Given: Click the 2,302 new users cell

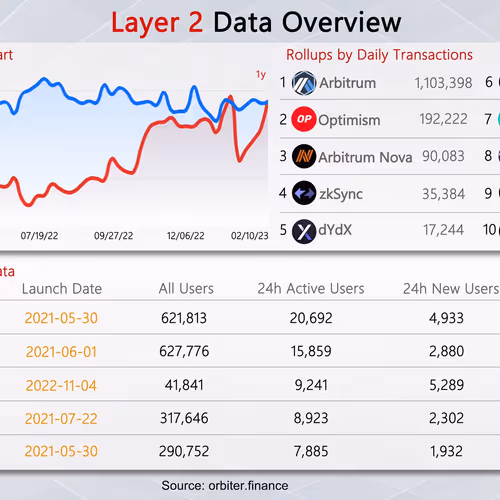Looking at the screenshot, I should pyautogui.click(x=446, y=418).
